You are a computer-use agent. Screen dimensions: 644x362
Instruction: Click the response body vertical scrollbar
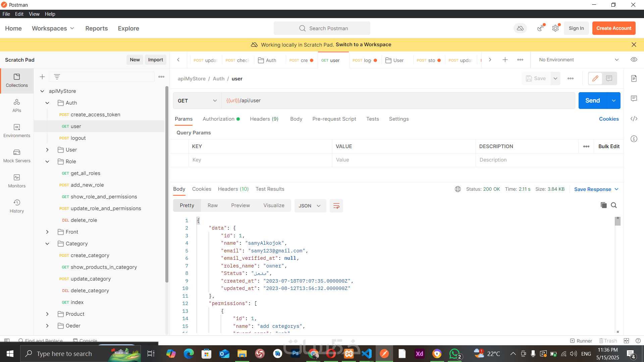click(x=618, y=221)
